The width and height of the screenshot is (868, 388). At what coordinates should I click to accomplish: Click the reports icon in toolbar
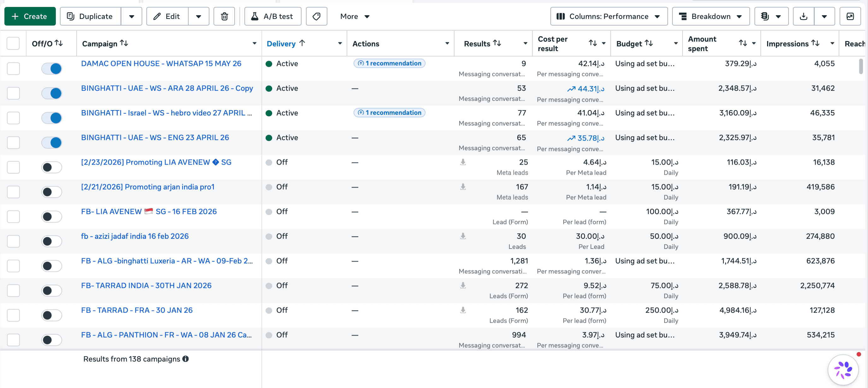pos(771,16)
